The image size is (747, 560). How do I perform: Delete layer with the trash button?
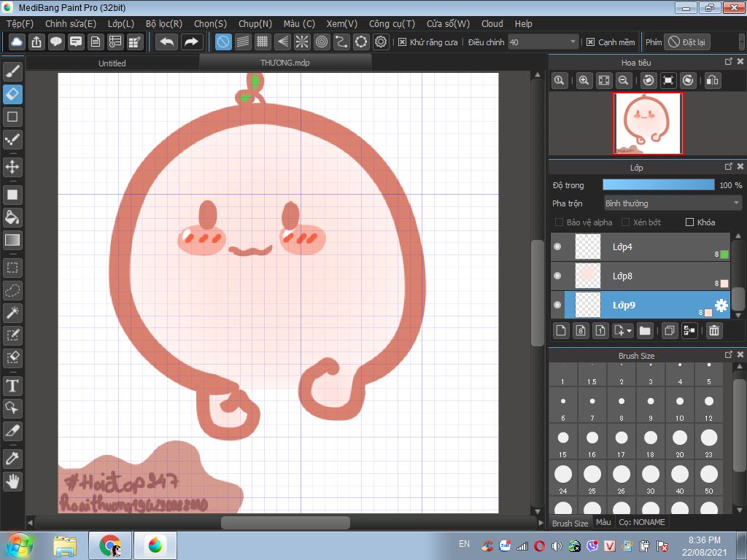click(x=713, y=330)
